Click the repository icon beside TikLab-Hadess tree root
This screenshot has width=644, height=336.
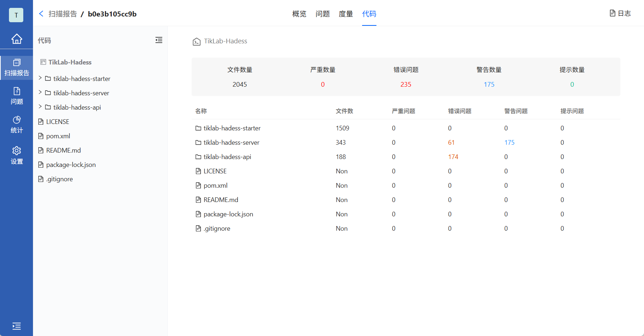[43, 62]
